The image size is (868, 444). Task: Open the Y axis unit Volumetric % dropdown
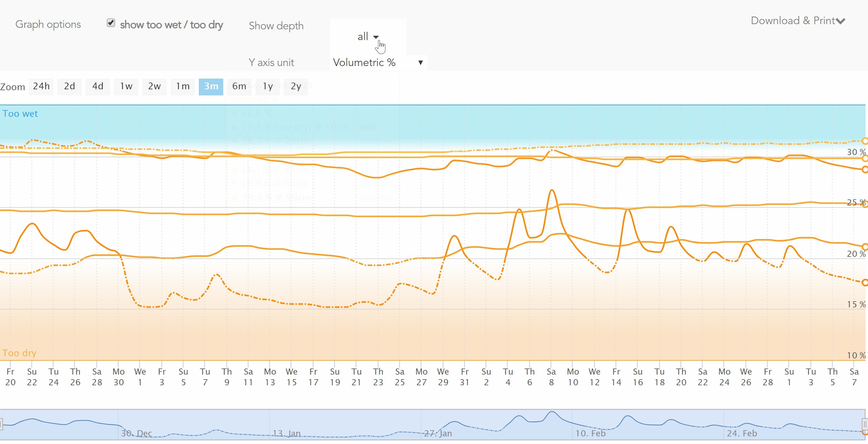[x=378, y=63]
